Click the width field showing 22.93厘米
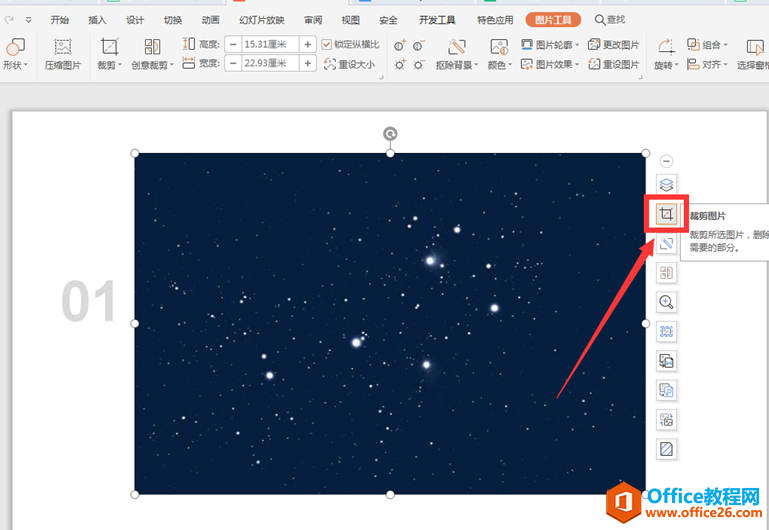Screen dimensions: 769x530 (270, 63)
